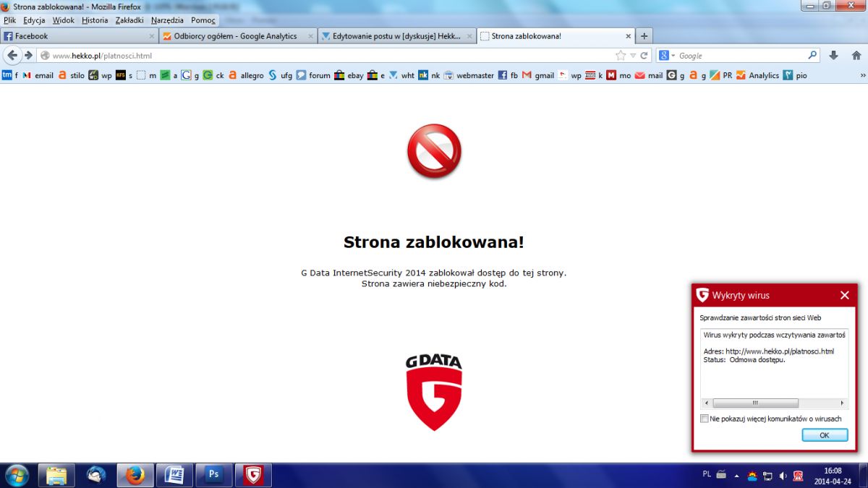Open the Narzędzia menu
Image resolution: width=868 pixels, height=488 pixels.
(x=167, y=20)
